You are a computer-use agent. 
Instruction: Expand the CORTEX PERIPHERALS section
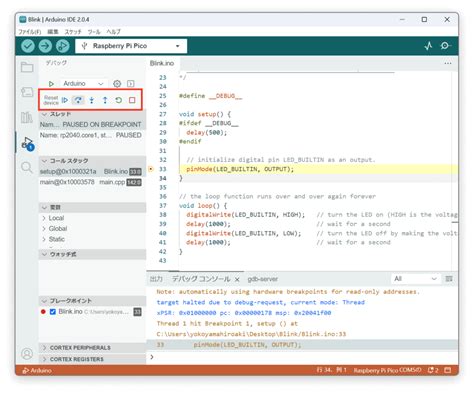92,348
